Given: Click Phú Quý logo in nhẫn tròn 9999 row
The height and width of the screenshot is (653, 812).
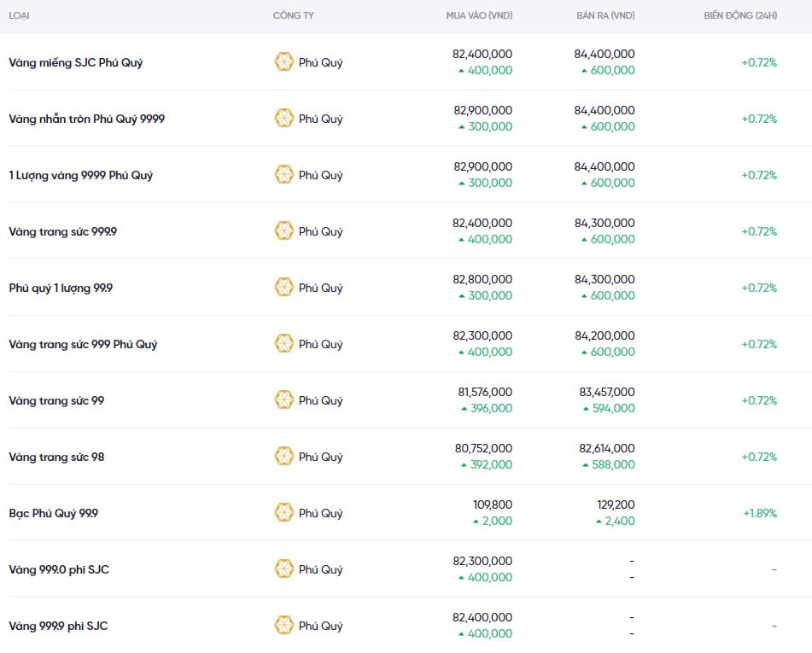Looking at the screenshot, I should click(x=283, y=119).
